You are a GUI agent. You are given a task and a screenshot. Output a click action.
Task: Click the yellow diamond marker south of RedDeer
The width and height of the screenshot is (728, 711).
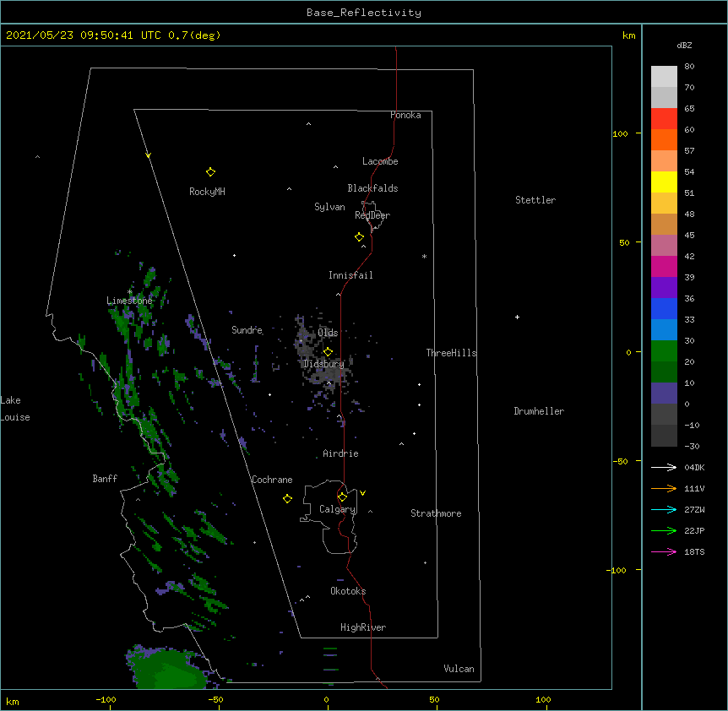click(x=359, y=237)
